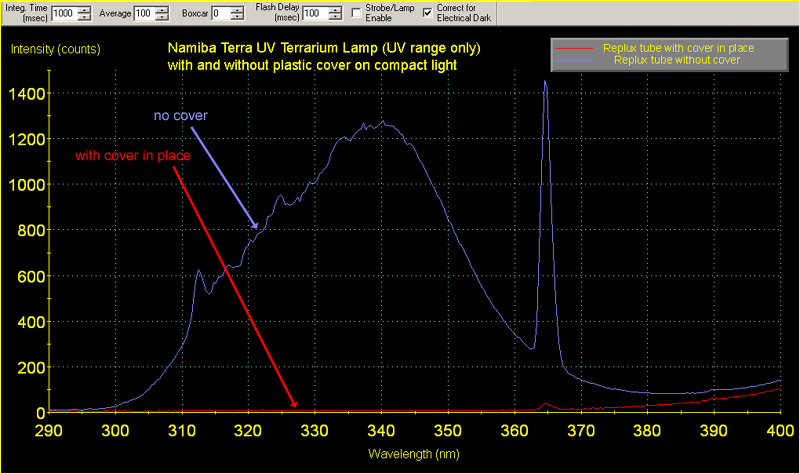The height and width of the screenshot is (474, 800).
Task: Click the blue line sample in the legend
Action: click(x=574, y=60)
